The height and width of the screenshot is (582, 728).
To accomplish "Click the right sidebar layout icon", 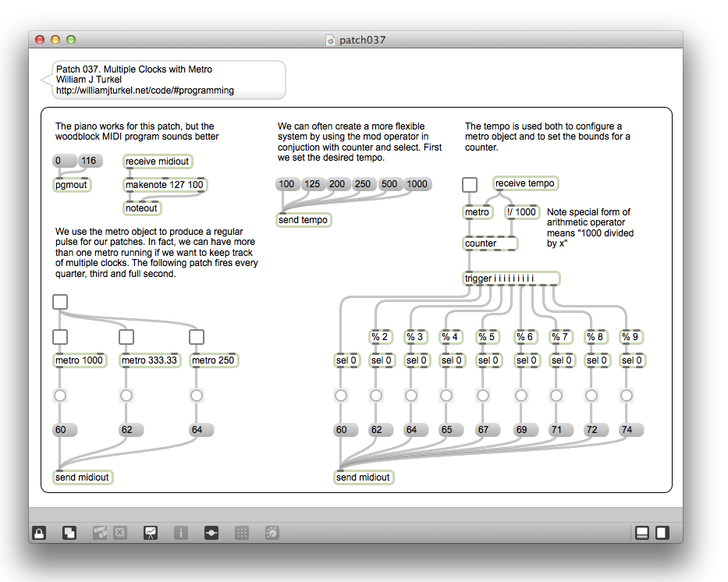I will point(662,533).
